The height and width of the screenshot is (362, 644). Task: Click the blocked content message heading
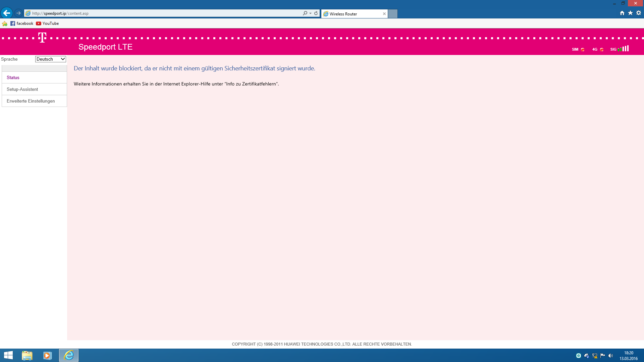point(195,68)
